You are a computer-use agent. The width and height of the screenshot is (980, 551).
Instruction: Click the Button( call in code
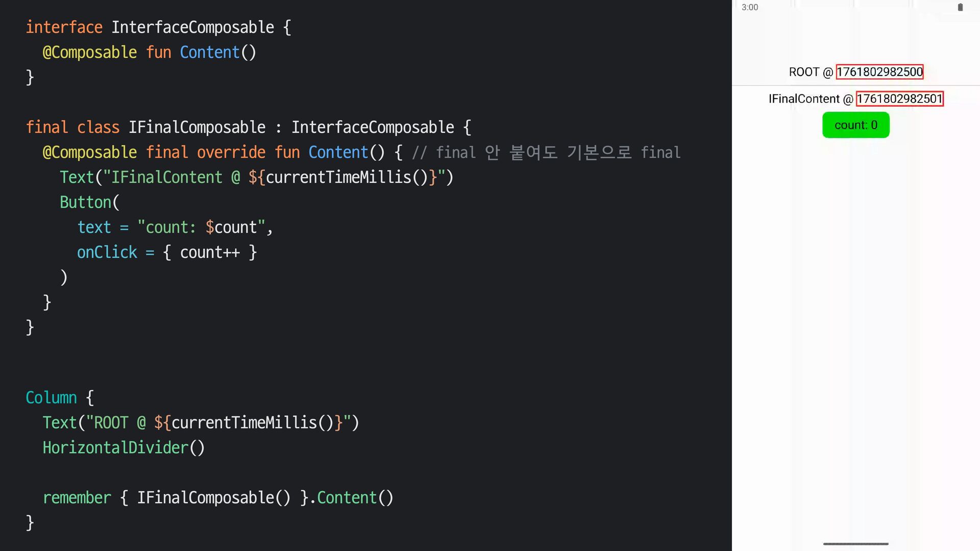click(x=90, y=202)
